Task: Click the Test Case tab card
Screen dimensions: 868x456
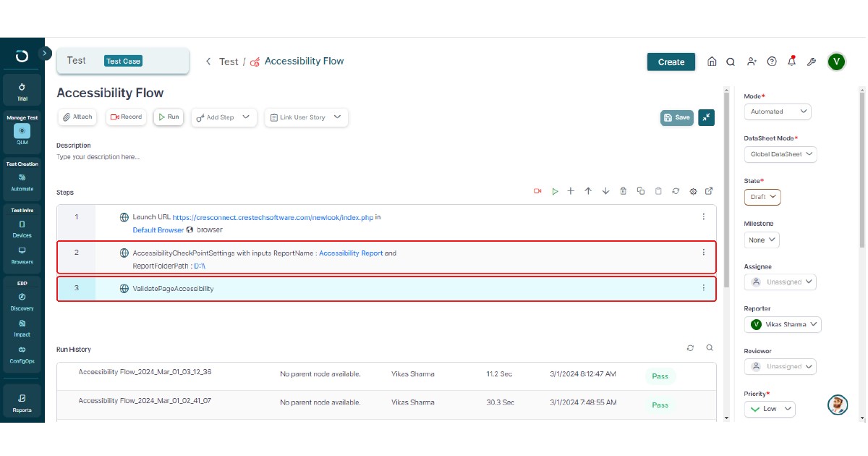Action: tap(123, 62)
